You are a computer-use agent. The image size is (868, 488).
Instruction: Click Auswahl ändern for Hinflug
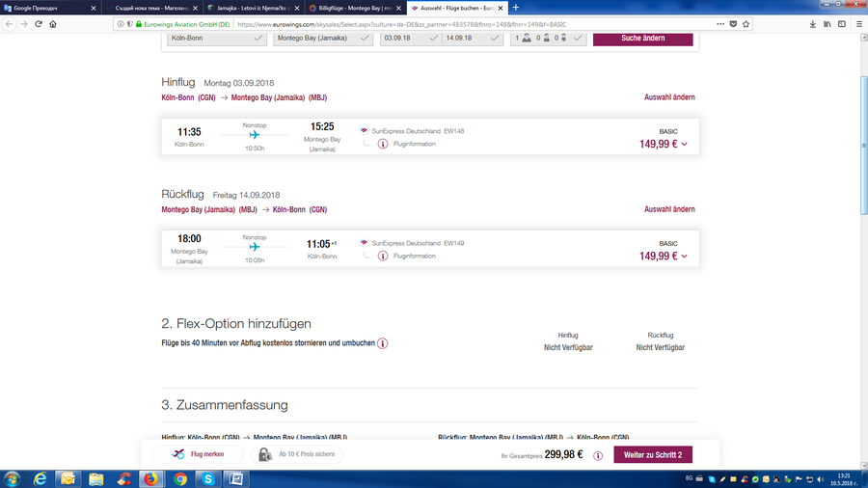tap(669, 97)
